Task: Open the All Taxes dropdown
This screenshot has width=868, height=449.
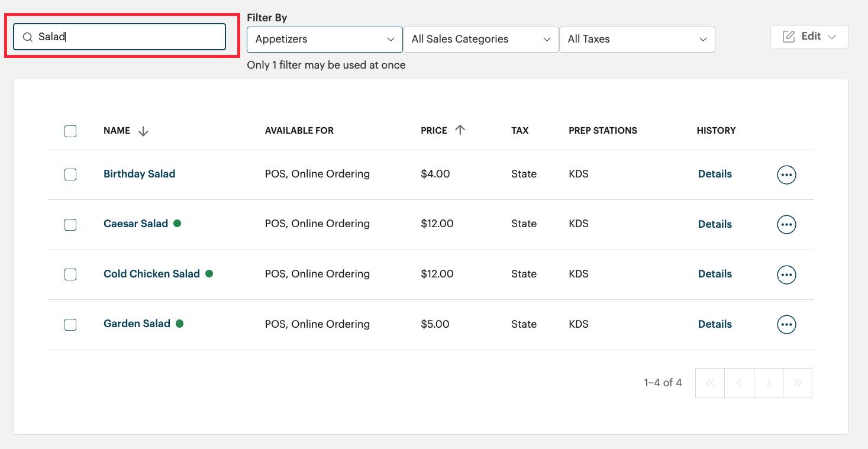Action: click(637, 39)
